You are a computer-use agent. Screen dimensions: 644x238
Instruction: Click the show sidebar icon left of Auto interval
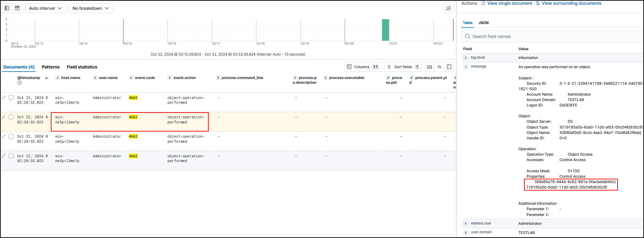tap(7, 8)
